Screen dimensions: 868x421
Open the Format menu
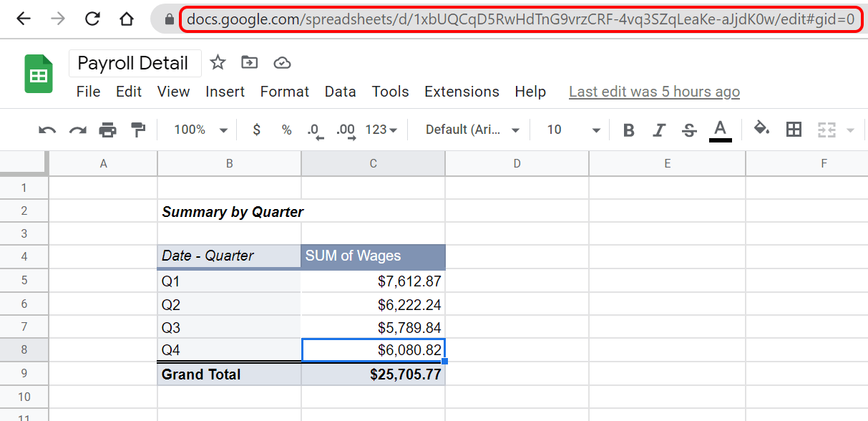pos(284,92)
